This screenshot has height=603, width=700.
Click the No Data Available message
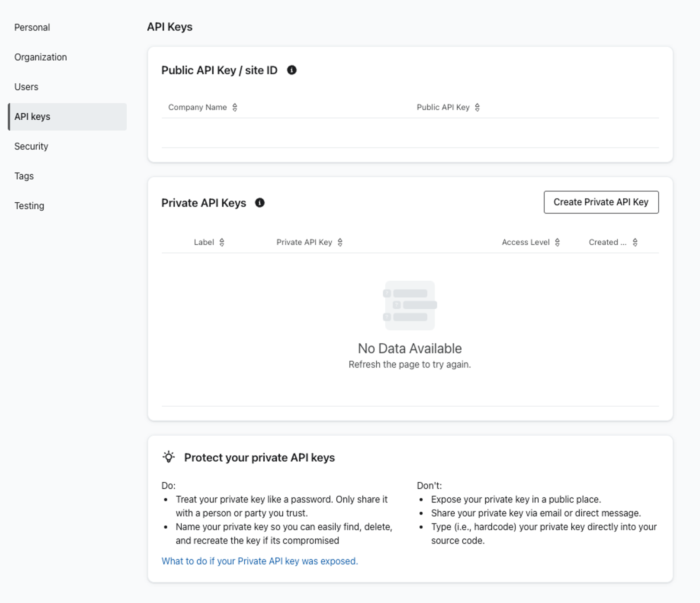tap(410, 349)
